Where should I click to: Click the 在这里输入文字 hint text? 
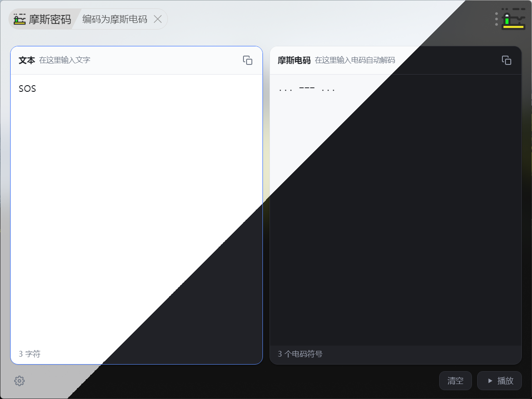pos(65,60)
